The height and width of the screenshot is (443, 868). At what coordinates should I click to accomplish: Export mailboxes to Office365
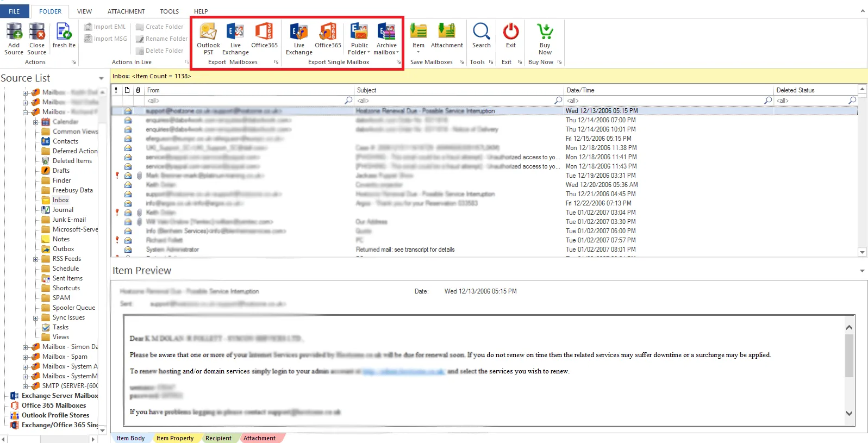coord(264,35)
